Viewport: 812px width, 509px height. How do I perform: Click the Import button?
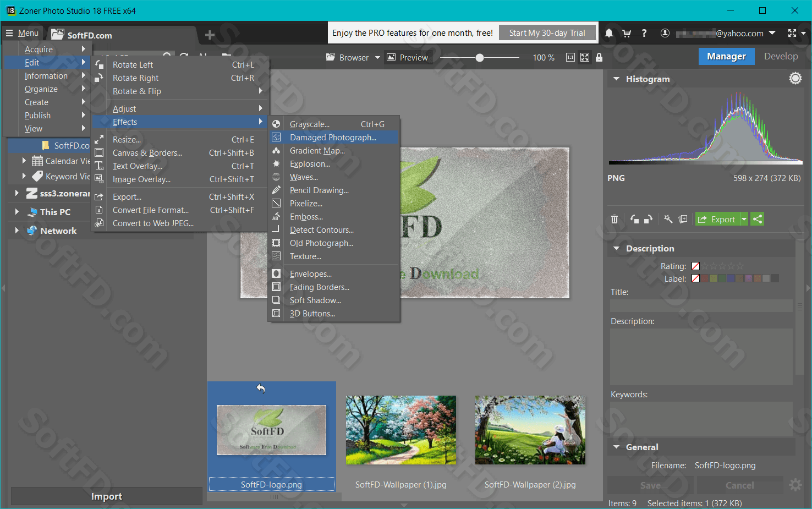coord(107,496)
